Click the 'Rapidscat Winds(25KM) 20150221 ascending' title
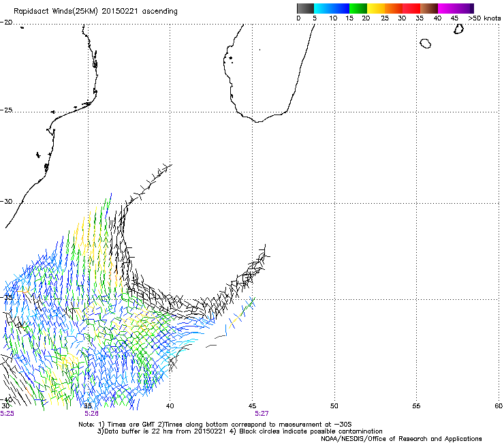 pos(95,12)
